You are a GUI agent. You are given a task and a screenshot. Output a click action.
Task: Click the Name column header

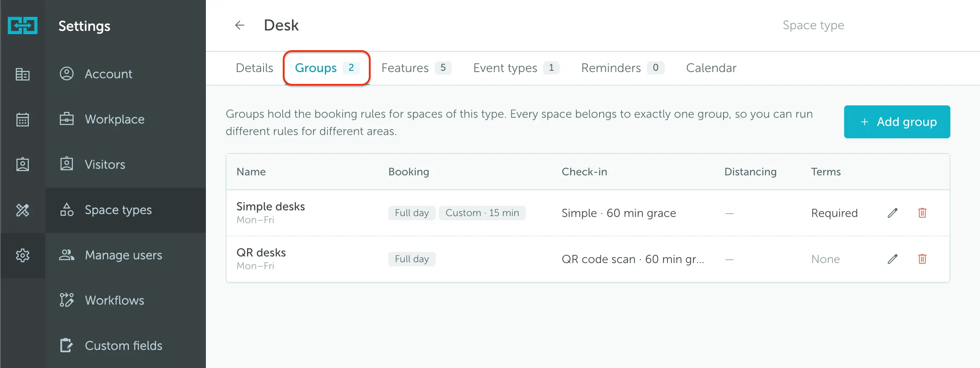tap(251, 172)
